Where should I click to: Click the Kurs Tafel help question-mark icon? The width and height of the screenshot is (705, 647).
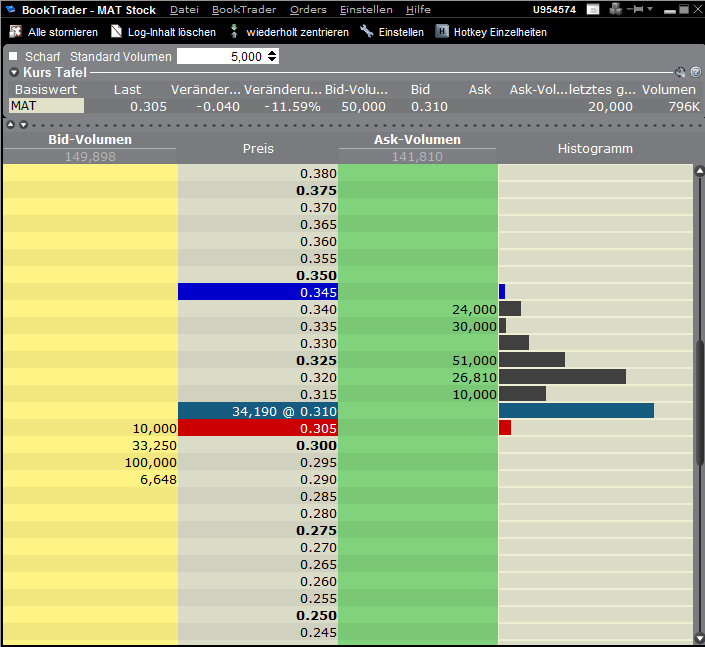pos(696,72)
